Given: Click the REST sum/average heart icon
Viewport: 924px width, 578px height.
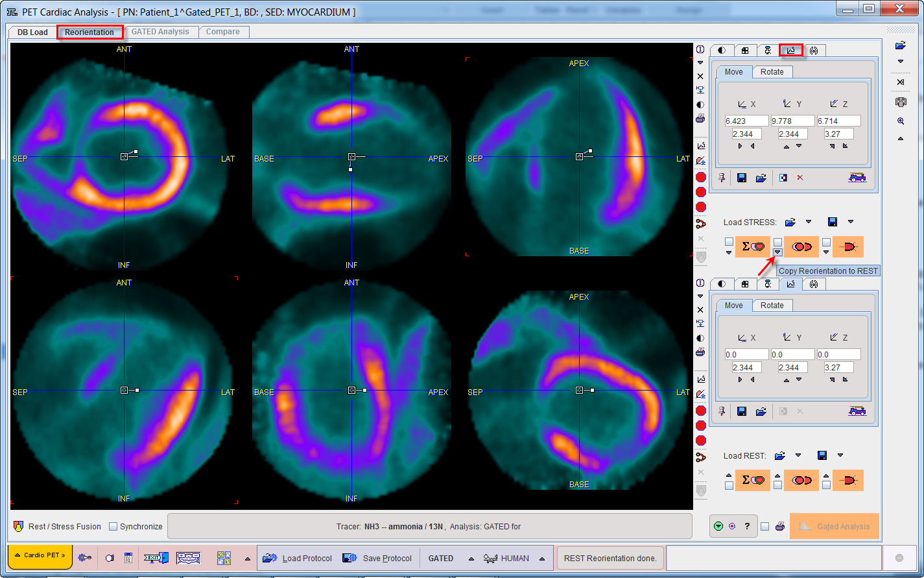Looking at the screenshot, I should (753, 480).
